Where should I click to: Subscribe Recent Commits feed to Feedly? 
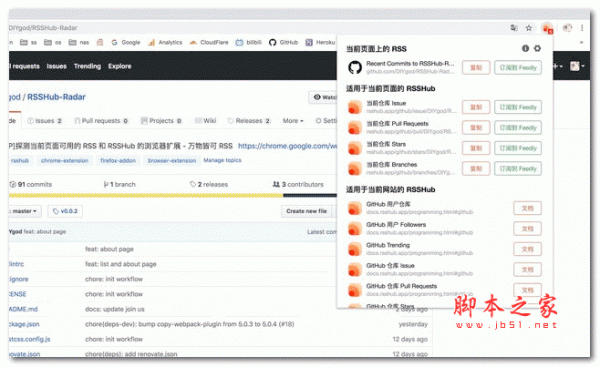point(518,67)
